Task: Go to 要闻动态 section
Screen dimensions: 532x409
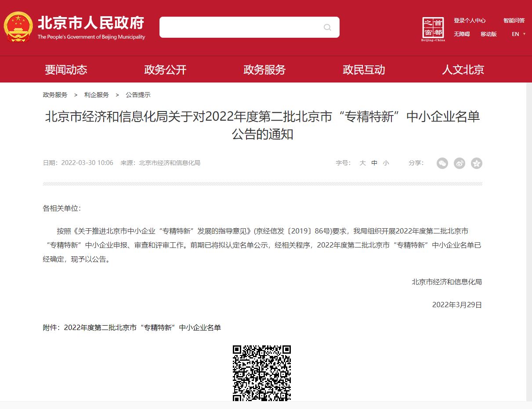Action: [x=66, y=69]
